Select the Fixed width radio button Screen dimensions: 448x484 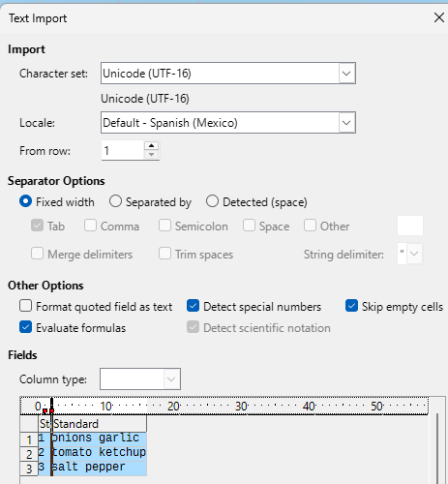[25, 201]
